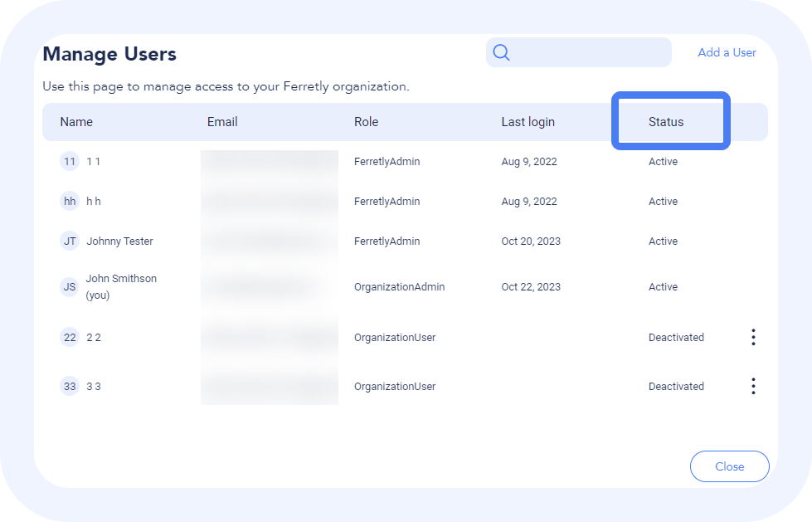Sort by the Status column header
812x522 pixels.
point(666,122)
